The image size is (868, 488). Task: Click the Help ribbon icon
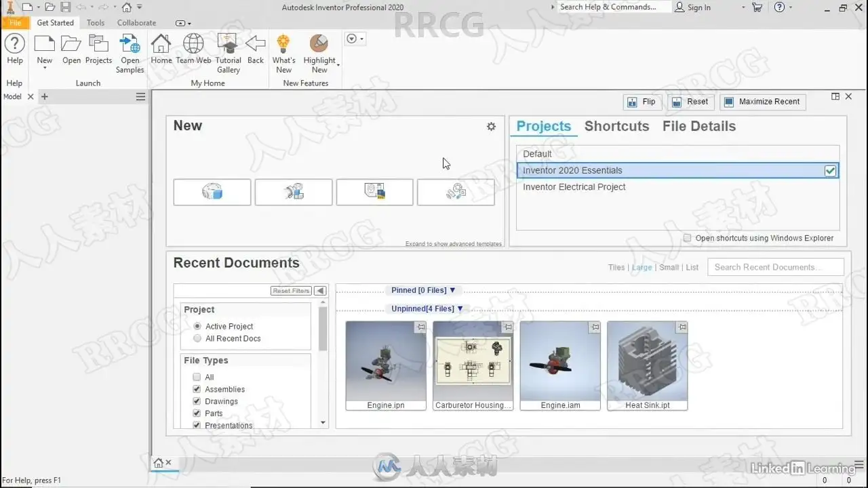click(14, 44)
